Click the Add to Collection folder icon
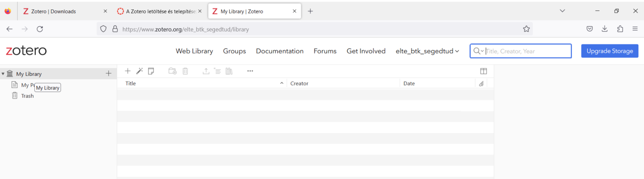Screen dimensions: 644x179 click(172, 71)
